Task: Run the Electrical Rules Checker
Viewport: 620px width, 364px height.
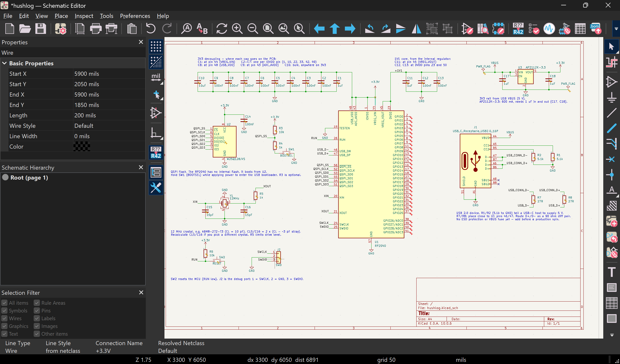Action: (533, 29)
